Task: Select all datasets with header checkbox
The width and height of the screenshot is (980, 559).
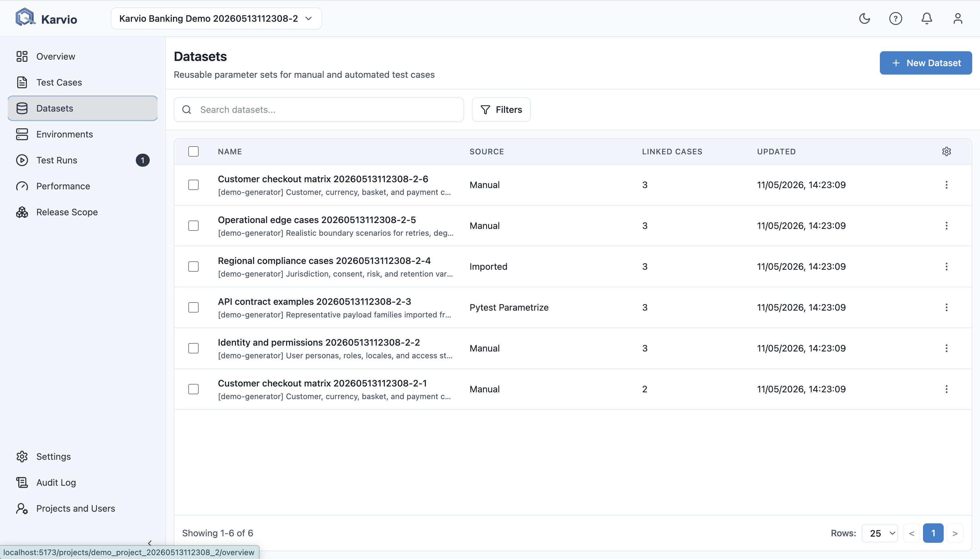Action: tap(193, 151)
